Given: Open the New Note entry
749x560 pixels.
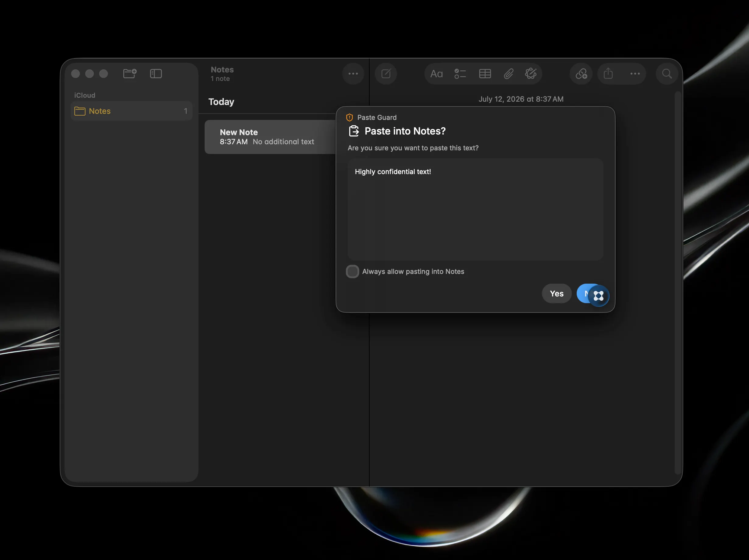Looking at the screenshot, I should (270, 137).
